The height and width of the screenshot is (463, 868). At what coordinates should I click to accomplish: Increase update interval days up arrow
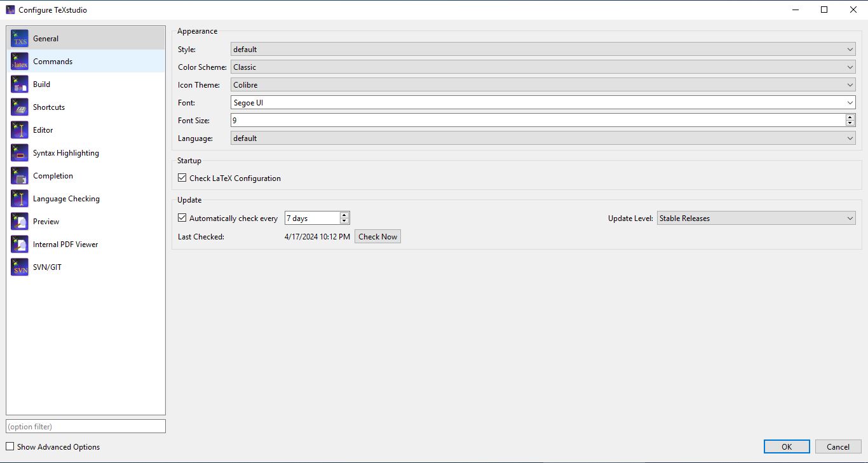(344, 215)
